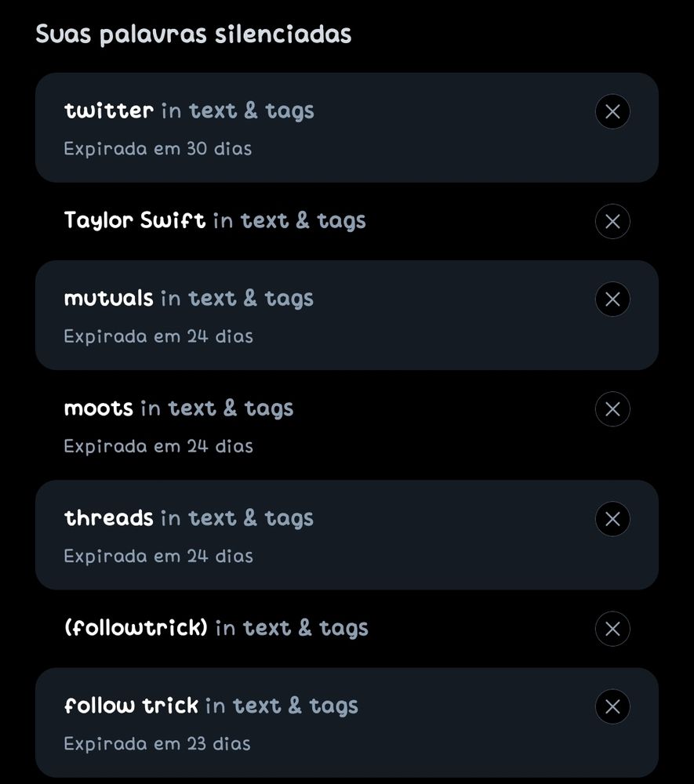Screen dimensions: 694x784
Task: Delete Taylor Swift from muted words
Action: (612, 221)
